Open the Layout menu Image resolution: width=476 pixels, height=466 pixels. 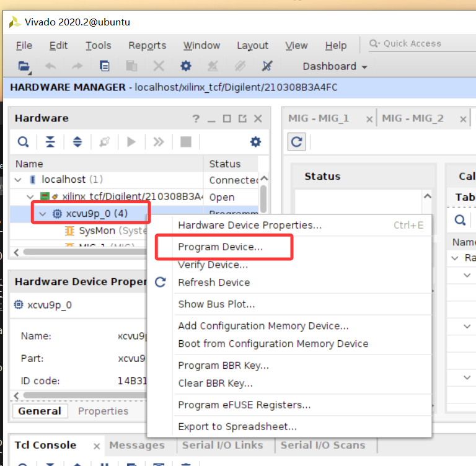pyautogui.click(x=253, y=45)
